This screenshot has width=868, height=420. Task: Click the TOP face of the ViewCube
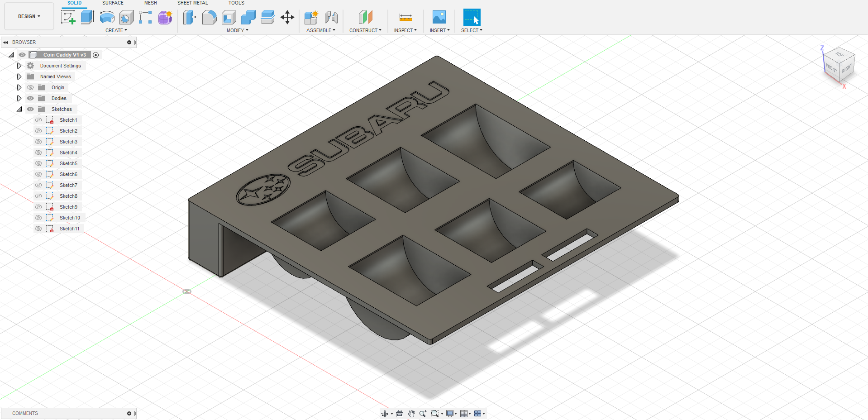pyautogui.click(x=840, y=54)
